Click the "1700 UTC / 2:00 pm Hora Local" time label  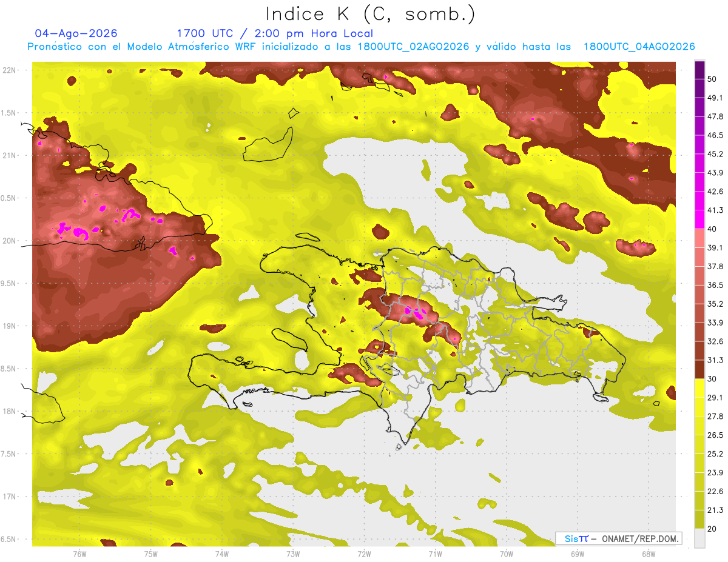[275, 33]
